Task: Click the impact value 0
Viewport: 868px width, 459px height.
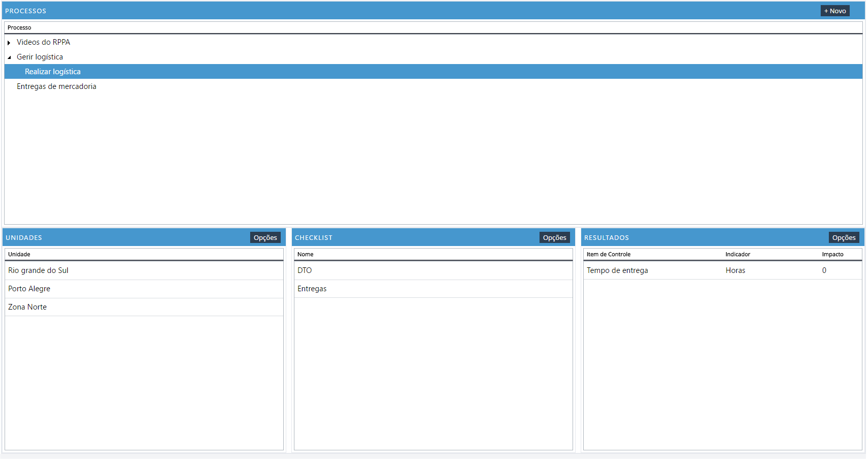Action: tap(824, 270)
